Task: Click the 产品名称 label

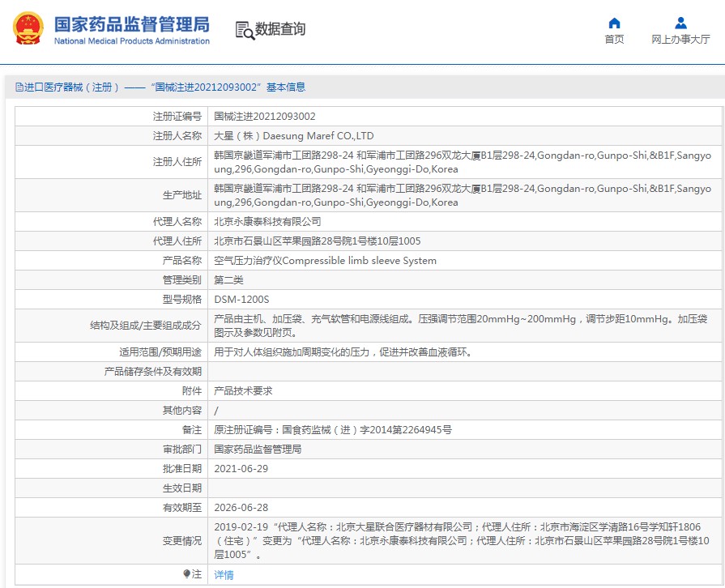Action: [x=182, y=261]
